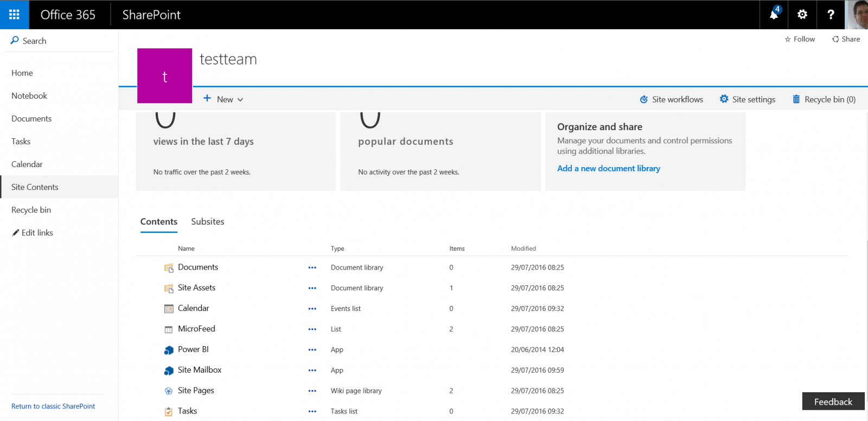
Task: Open the settings gear in top bar
Action: (x=802, y=15)
